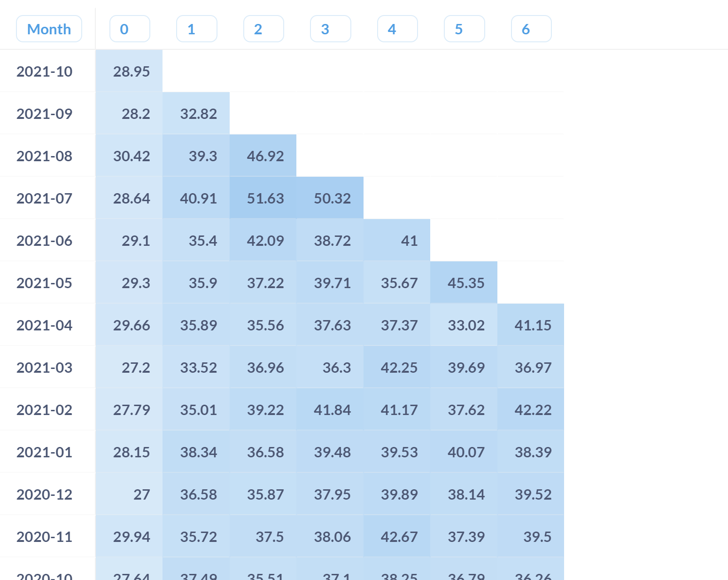Select the 40.07 cell in 2021-01 row

(x=466, y=452)
